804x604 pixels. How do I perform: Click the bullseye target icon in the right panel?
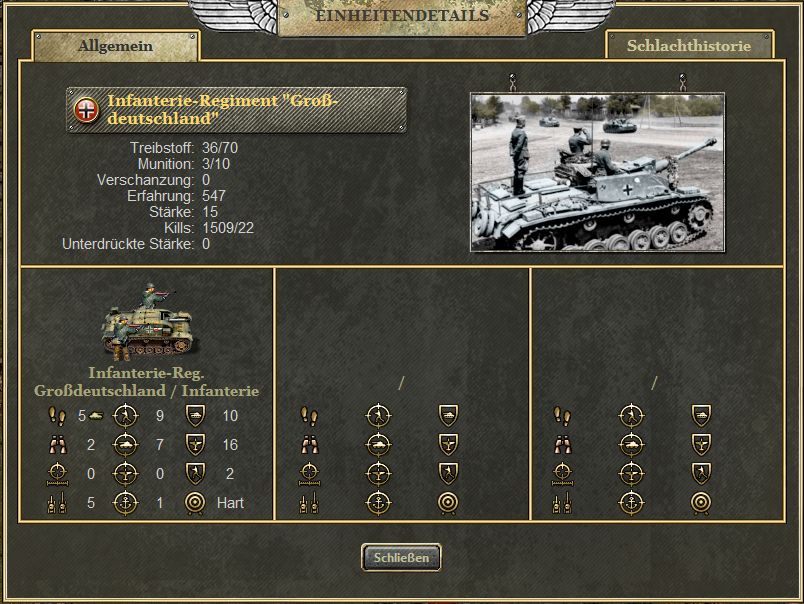click(x=701, y=503)
